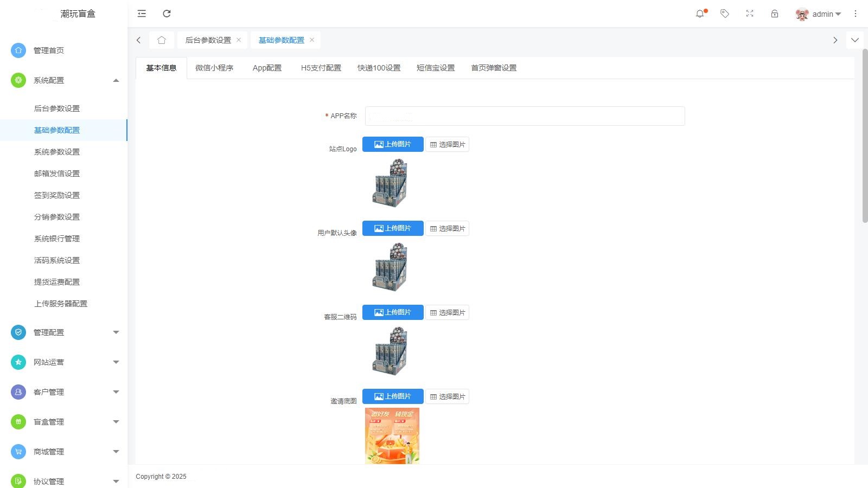The height and width of the screenshot is (488, 868).
Task: Click the tag icon in header
Action: click(x=725, y=14)
